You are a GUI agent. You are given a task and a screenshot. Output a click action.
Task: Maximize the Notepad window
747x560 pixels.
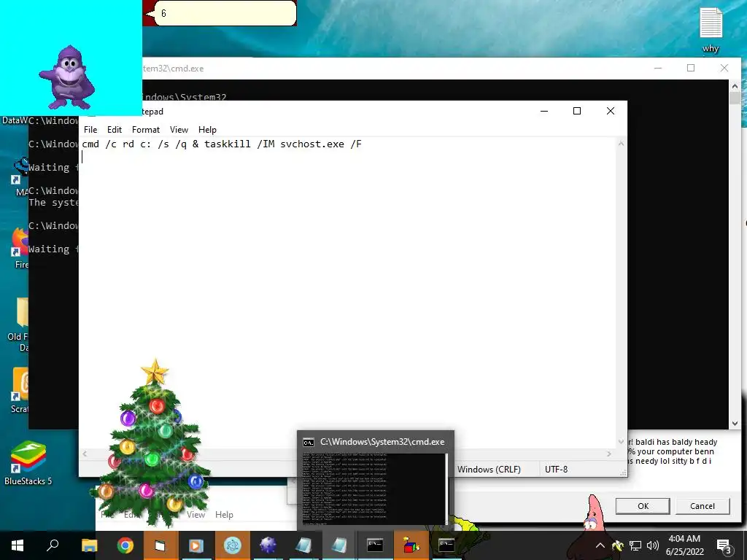577,111
